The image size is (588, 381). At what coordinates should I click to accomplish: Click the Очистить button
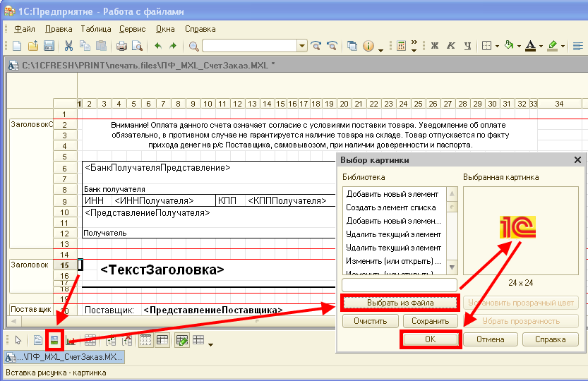370,321
